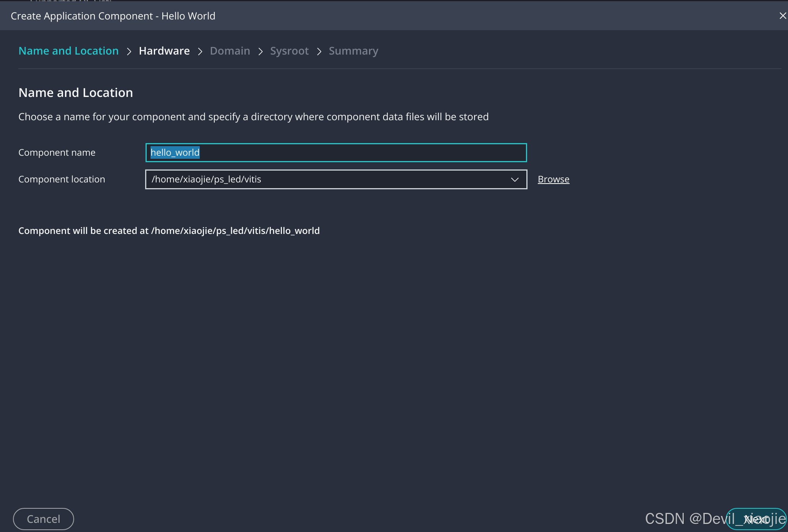This screenshot has height=532, width=788.
Task: Click the component creation path message
Action: pyautogui.click(x=169, y=231)
